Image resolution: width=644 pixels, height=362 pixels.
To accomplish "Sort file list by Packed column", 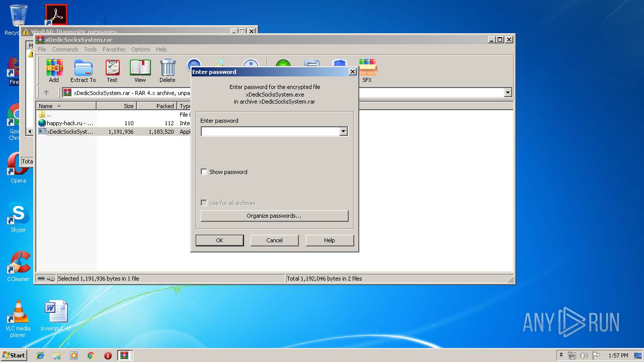I will click(x=157, y=106).
